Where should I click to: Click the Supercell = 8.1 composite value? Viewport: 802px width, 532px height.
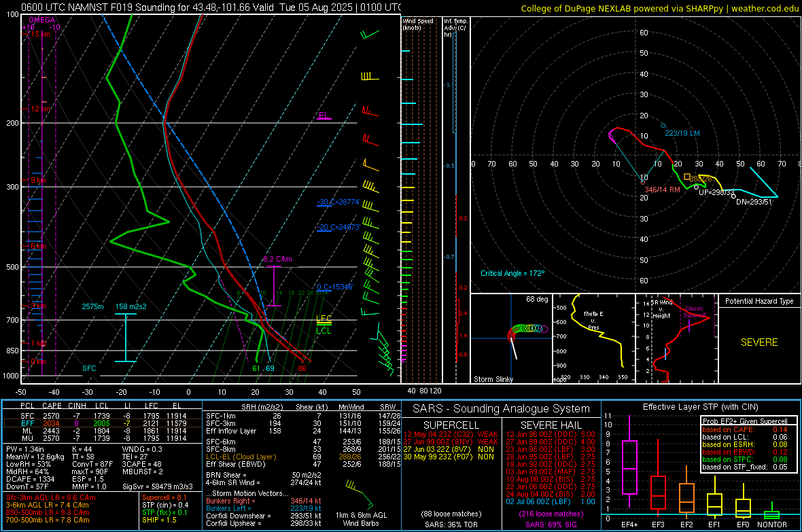click(x=164, y=498)
